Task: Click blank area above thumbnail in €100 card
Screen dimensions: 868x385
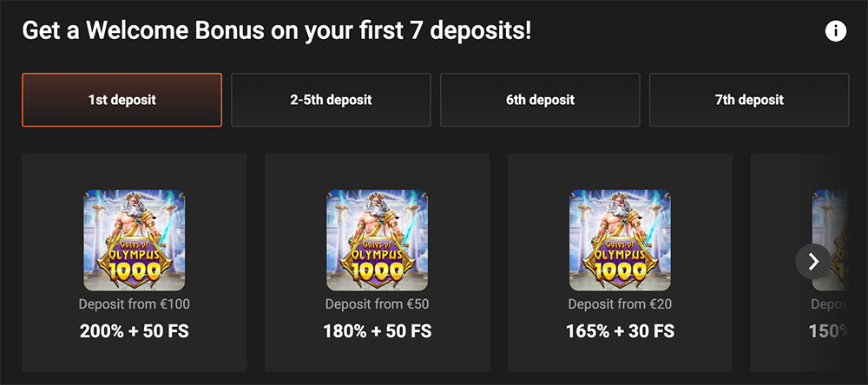Action: [x=135, y=172]
